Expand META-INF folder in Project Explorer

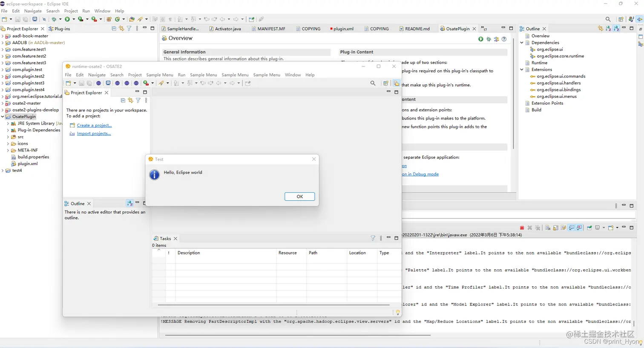(8, 150)
